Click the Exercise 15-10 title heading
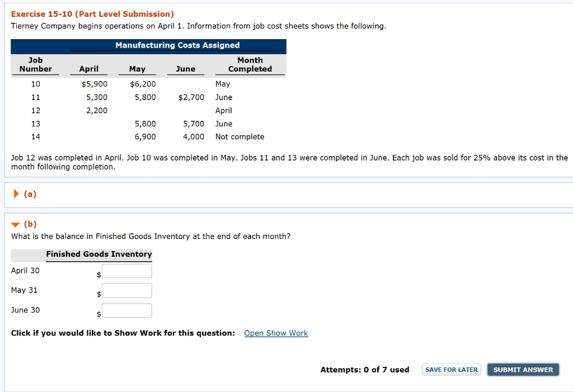Viewport: 573px width, 392px height. pyautogui.click(x=92, y=14)
